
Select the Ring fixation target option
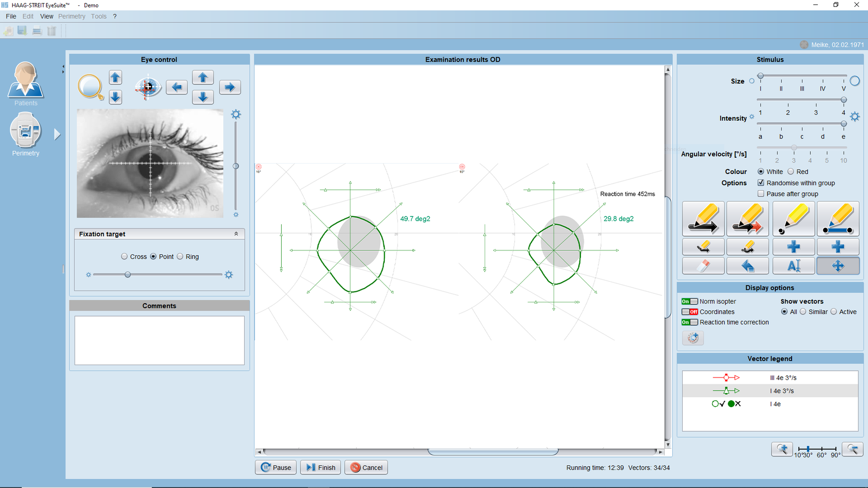coord(181,257)
